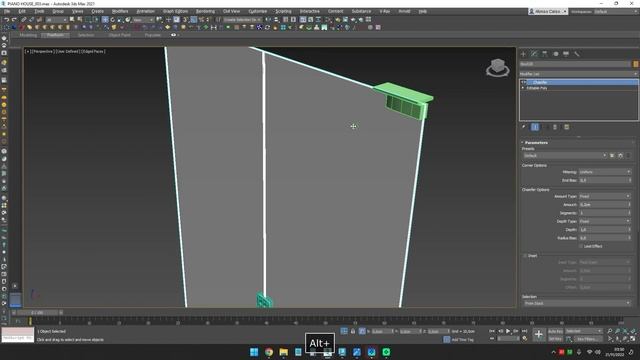Toggle Set Key mode

pyautogui.click(x=555, y=339)
